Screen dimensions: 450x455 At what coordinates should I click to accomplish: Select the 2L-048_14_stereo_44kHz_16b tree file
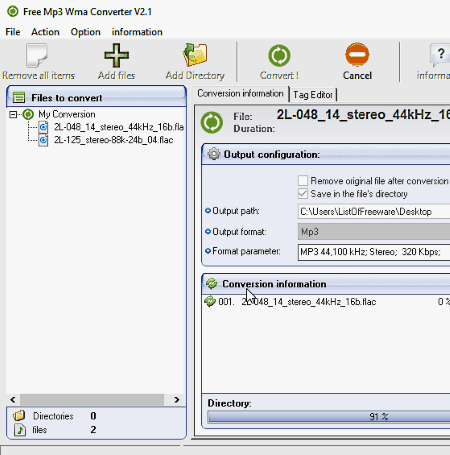(119, 127)
